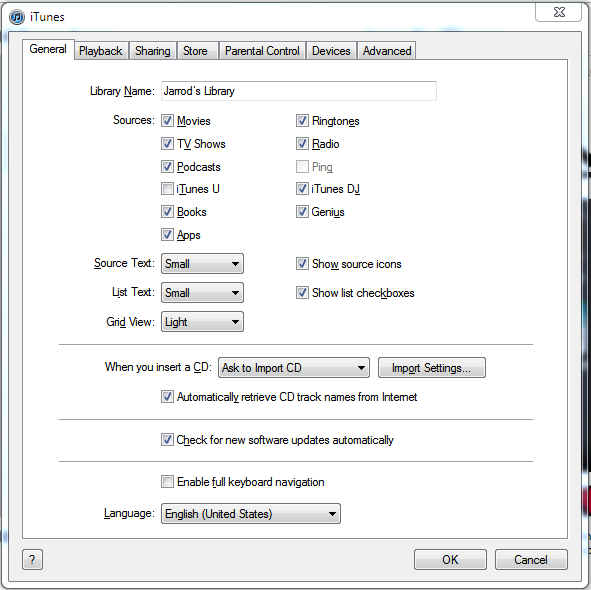Switch to the Devices tab
Image resolution: width=591 pixels, height=590 pixels.
(331, 51)
